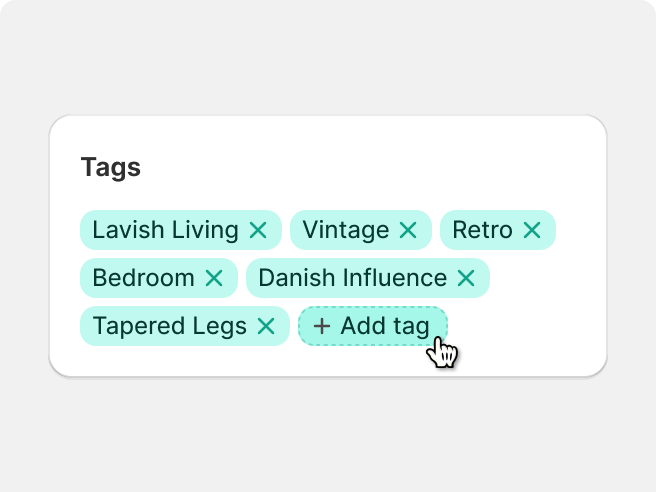Select the Vintage tag label
Image resolution: width=656 pixels, height=492 pixels.
346,231
